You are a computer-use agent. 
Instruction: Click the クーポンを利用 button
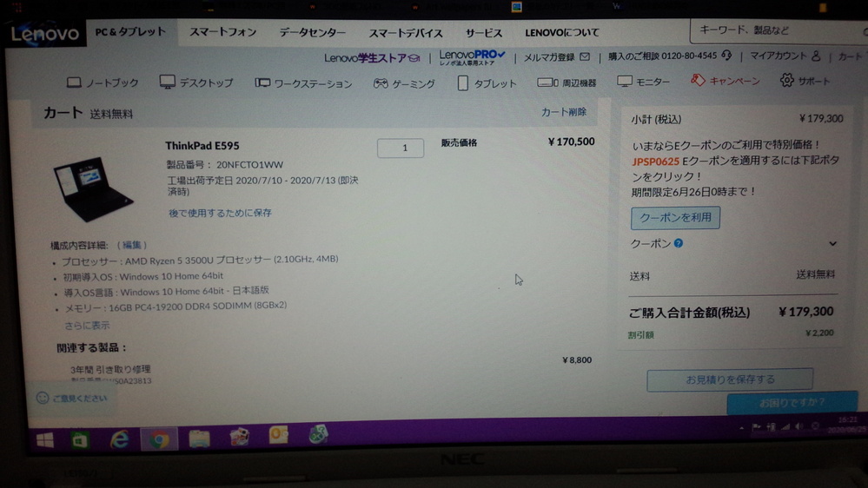pyautogui.click(x=675, y=217)
